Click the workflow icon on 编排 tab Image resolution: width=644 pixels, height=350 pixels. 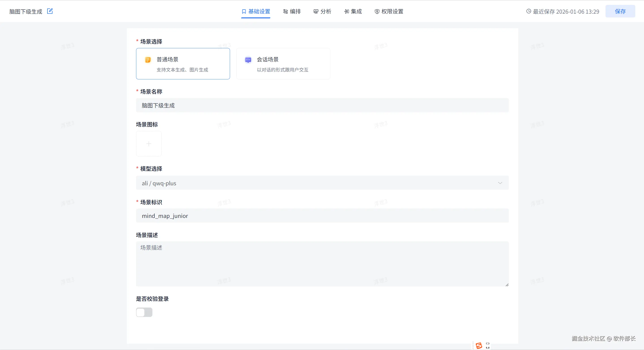286,11
